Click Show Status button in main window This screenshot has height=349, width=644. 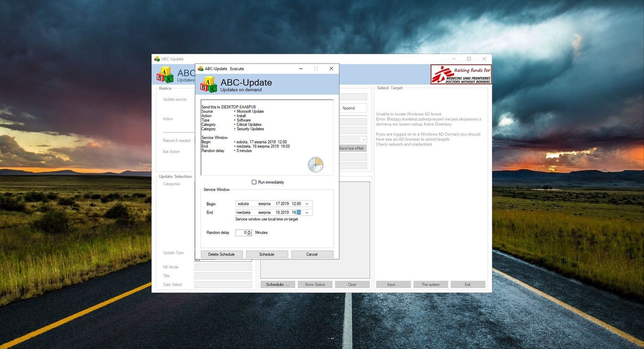tap(315, 285)
